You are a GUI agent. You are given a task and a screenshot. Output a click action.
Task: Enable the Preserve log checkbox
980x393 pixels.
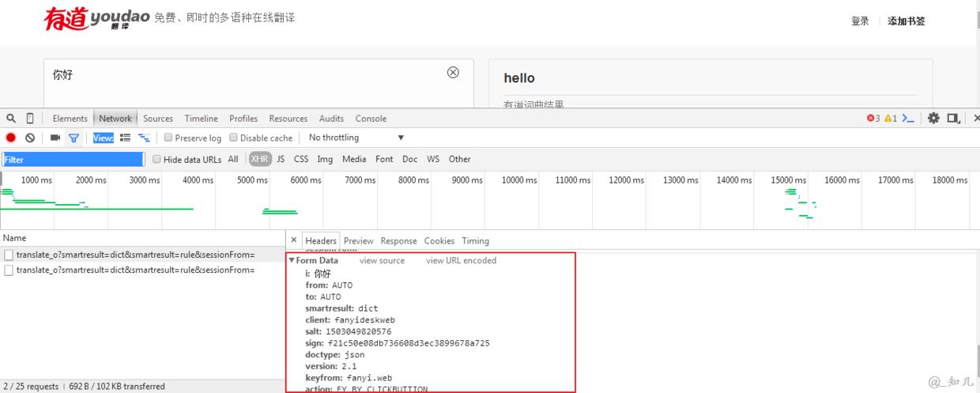click(168, 138)
